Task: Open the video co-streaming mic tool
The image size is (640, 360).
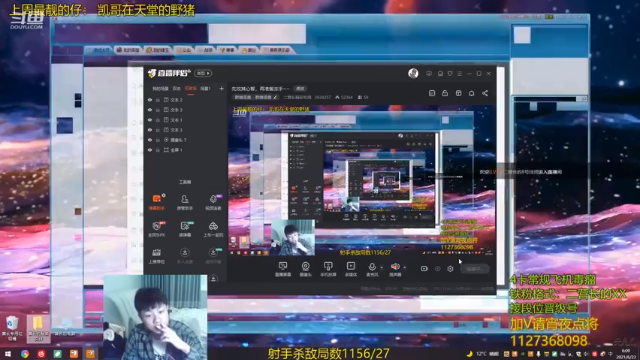Action: [213, 202]
